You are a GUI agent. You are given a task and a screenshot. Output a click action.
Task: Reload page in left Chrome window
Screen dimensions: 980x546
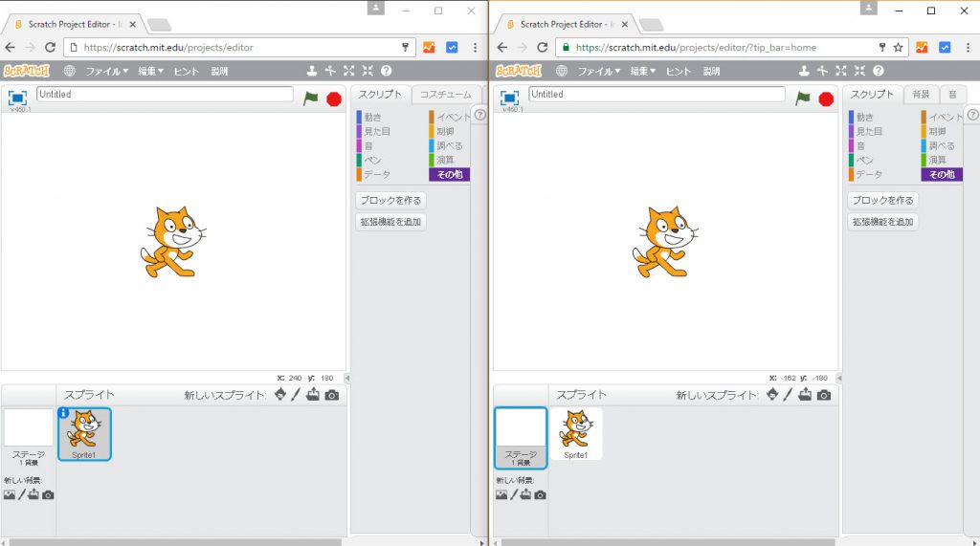(50, 47)
